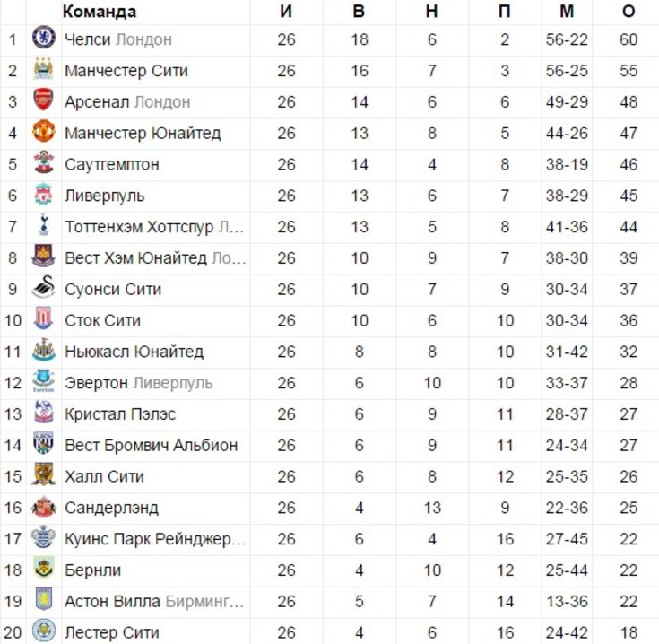Click the Liverpool club crest icon

point(44,194)
